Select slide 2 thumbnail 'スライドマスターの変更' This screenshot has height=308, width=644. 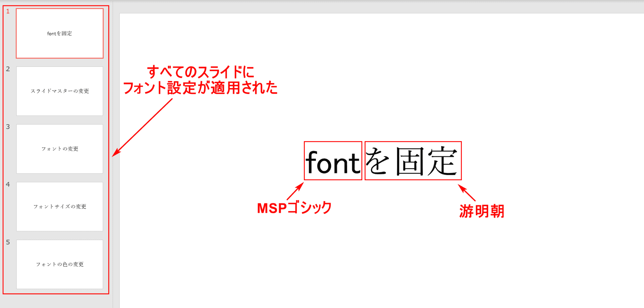pos(60,91)
